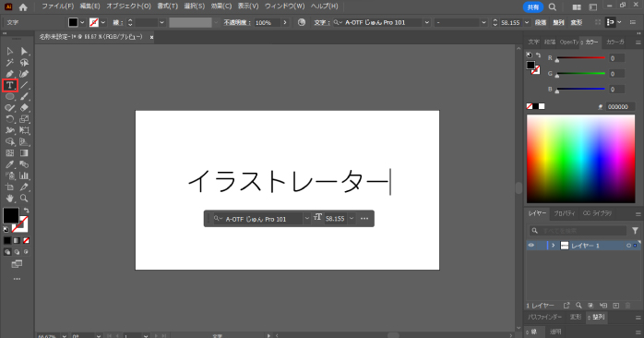
Task: Select the Shape Builder tool
Action: pos(10,142)
